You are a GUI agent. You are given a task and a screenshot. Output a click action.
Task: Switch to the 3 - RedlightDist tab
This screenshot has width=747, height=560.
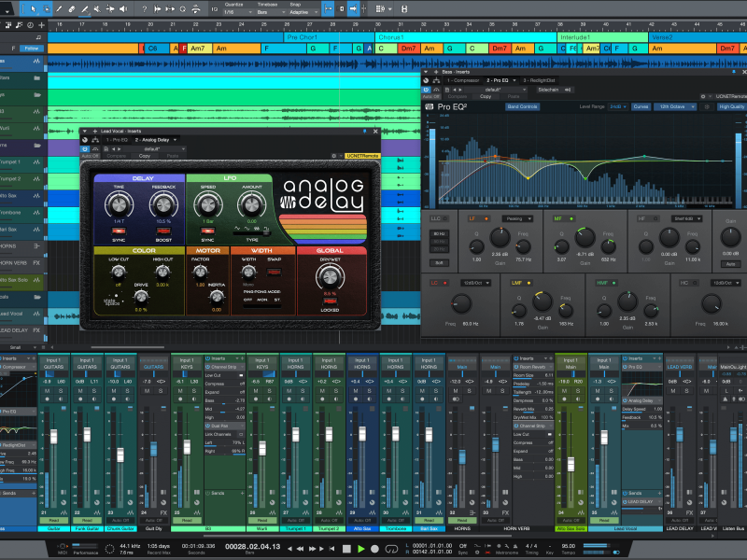point(540,80)
